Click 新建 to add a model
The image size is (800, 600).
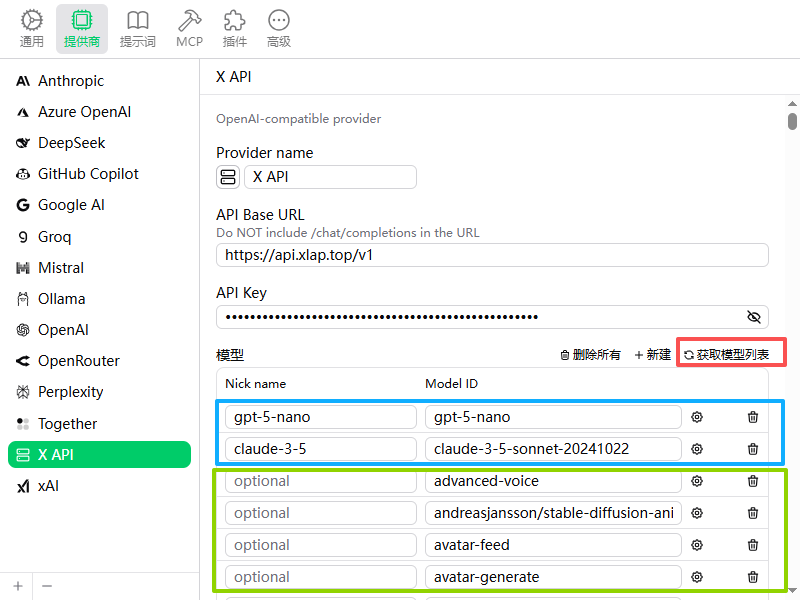653,355
